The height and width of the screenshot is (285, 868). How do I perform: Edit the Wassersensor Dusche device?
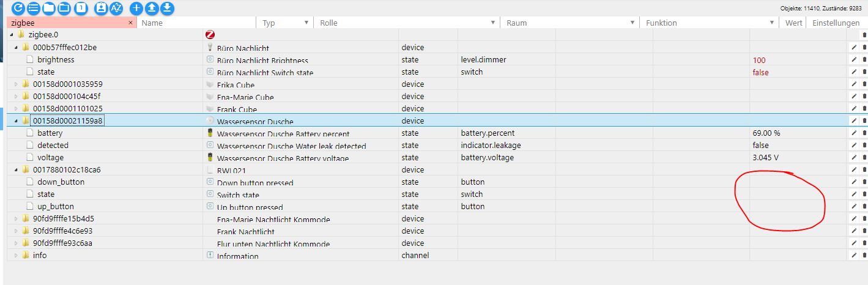tap(854, 121)
